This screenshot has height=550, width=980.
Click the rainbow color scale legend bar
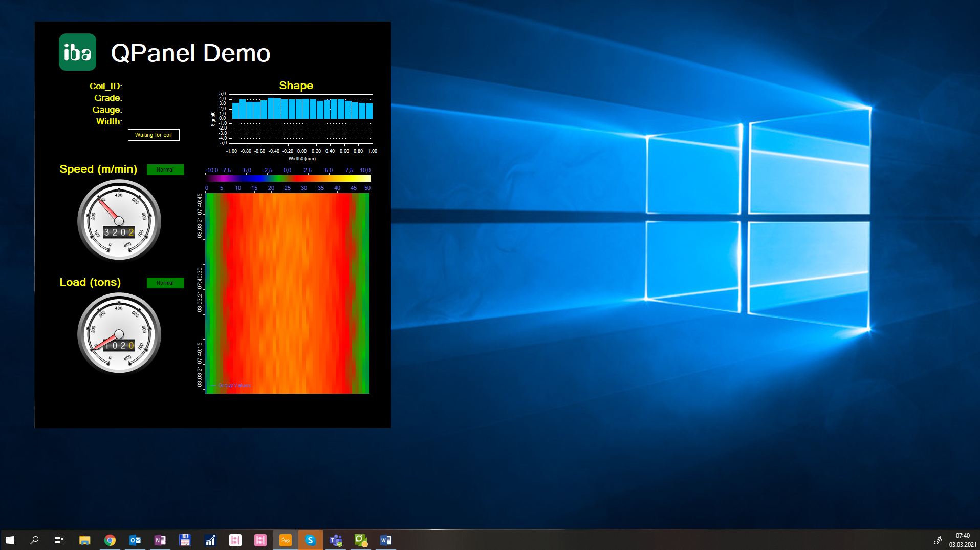coord(288,178)
